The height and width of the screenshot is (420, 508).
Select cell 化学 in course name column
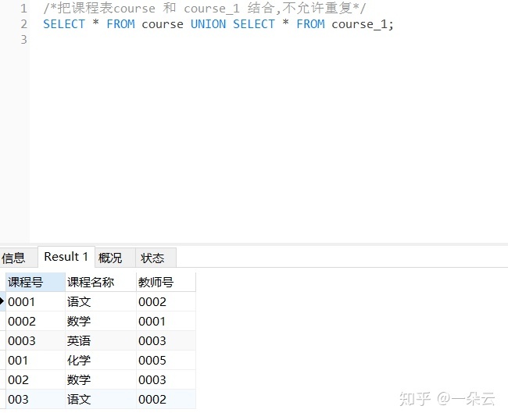101,360
